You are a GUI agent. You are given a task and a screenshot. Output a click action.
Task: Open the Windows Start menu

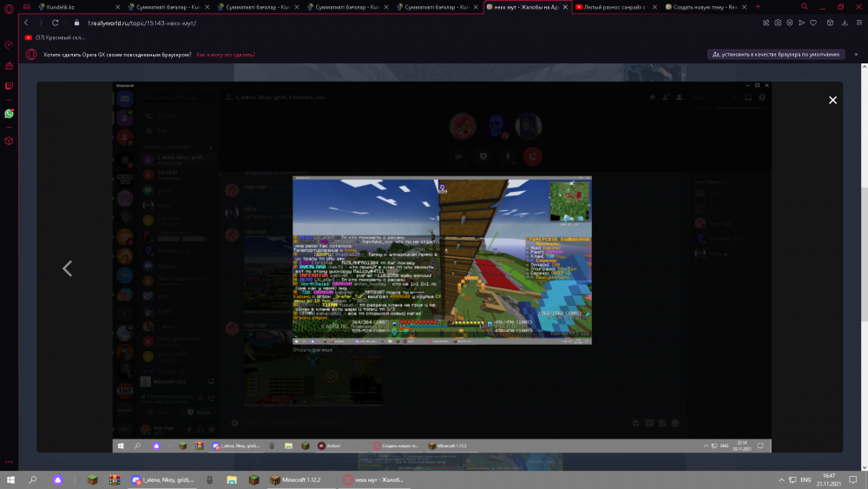[10, 480]
